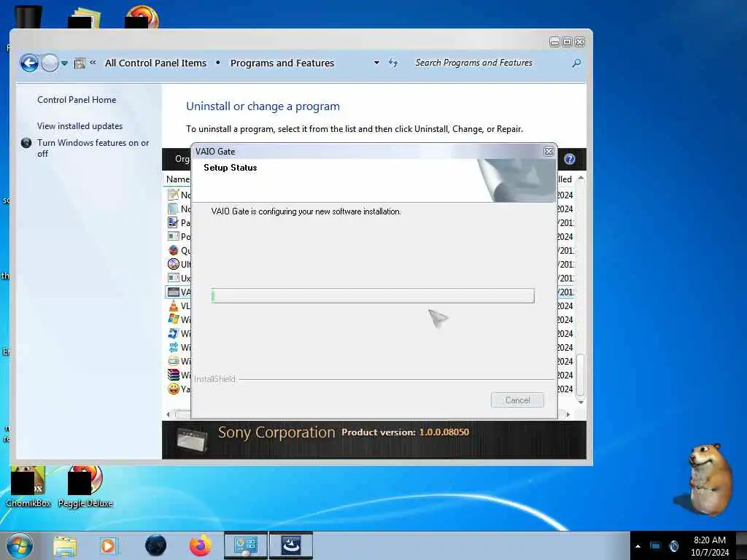
Task: Switch to the installer taskbar button
Action: point(290,545)
